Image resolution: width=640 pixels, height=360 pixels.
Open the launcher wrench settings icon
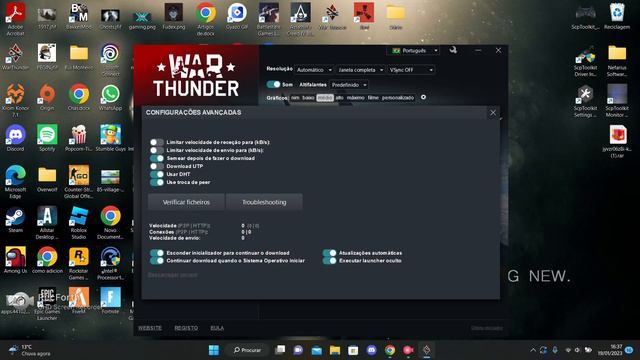(453, 50)
